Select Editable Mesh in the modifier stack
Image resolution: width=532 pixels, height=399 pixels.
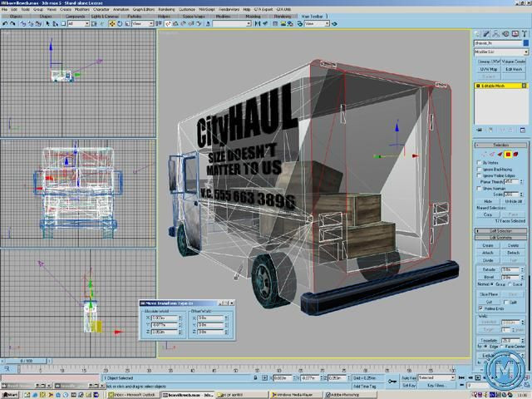tap(500, 86)
